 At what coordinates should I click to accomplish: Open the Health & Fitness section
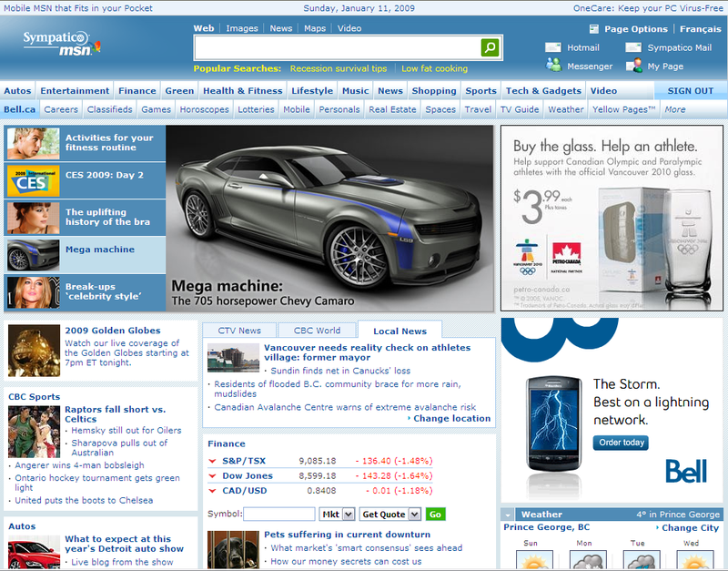[x=242, y=90]
